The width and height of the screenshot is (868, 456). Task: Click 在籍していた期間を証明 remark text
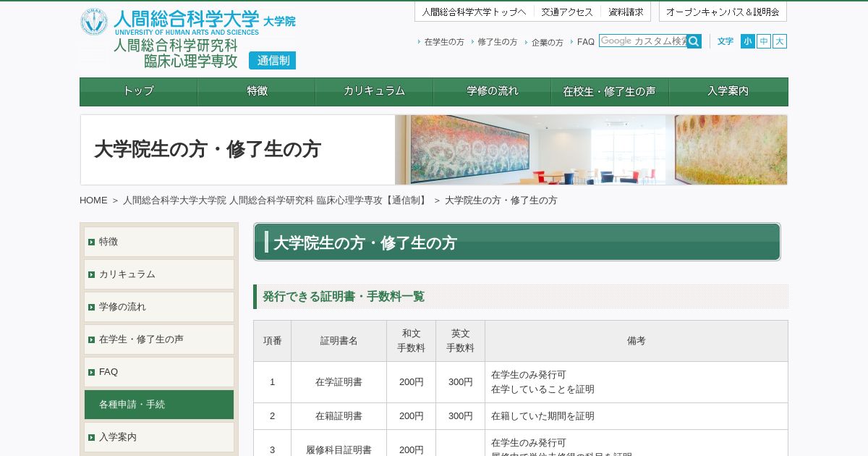pos(542,416)
